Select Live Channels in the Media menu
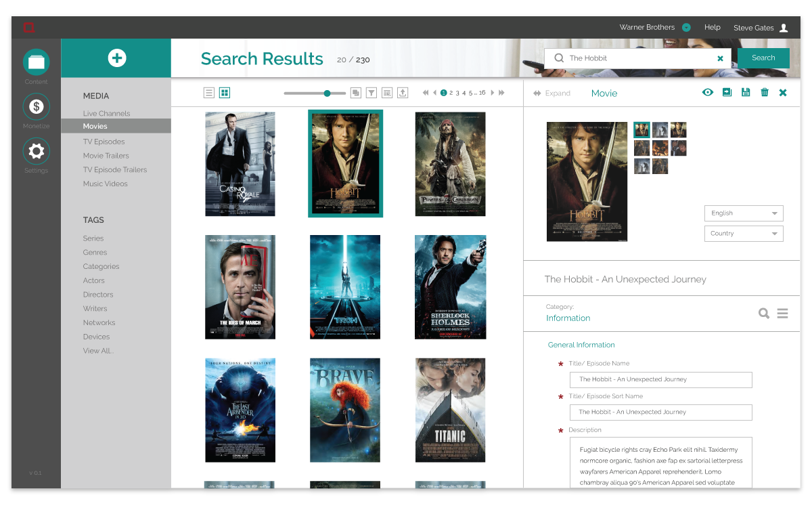 point(106,114)
